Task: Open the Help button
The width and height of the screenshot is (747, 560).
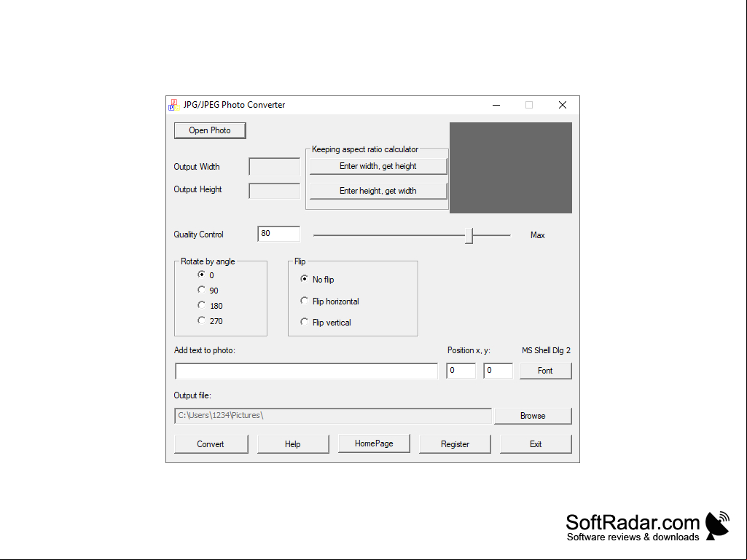Action: (293, 443)
